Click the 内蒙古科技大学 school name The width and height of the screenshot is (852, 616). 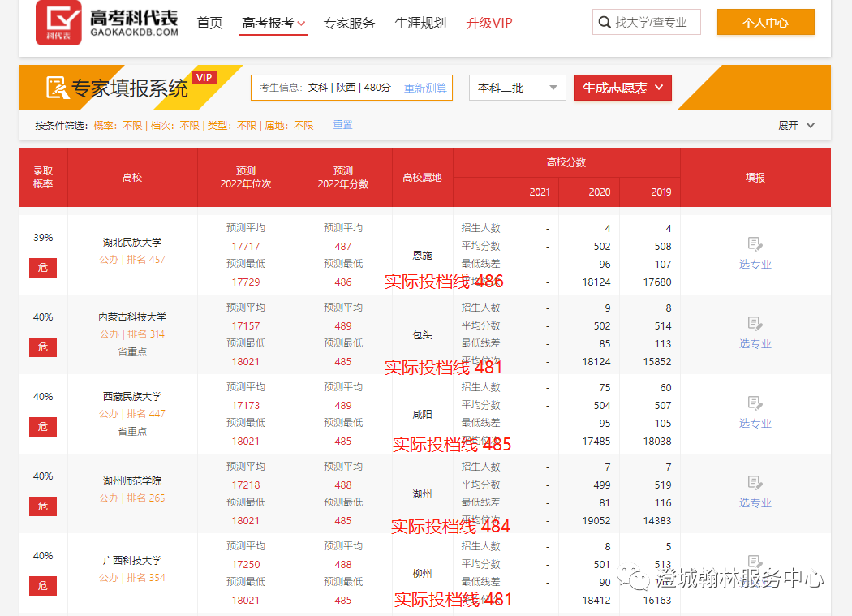coord(132,317)
